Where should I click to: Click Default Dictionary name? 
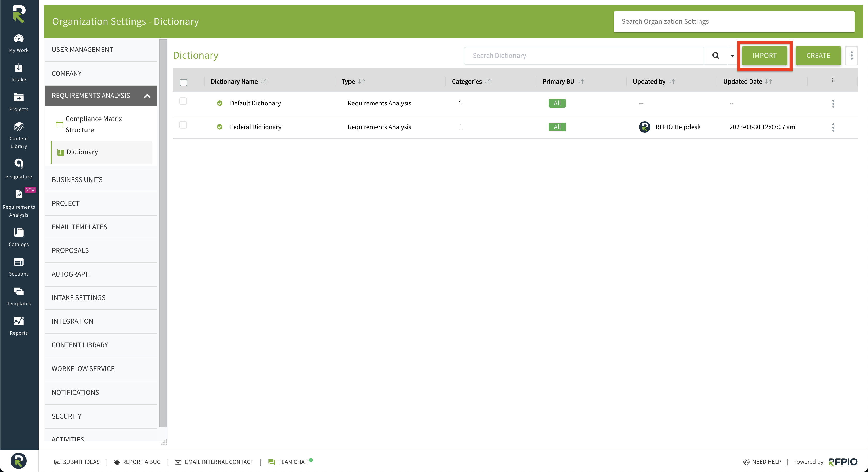255,104
